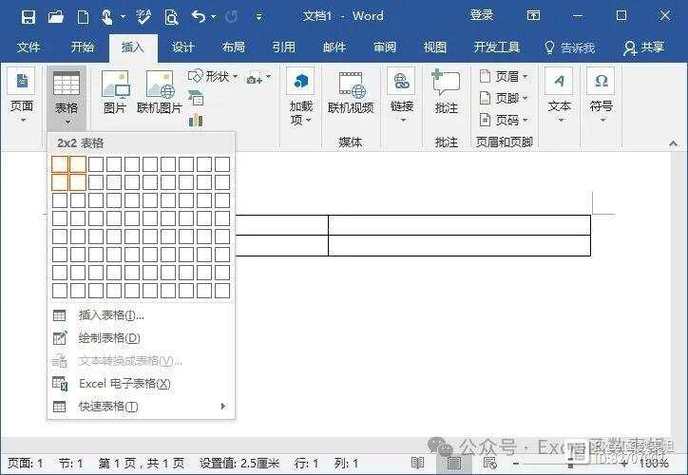Switch to the 邮件 tab

pos(334,47)
